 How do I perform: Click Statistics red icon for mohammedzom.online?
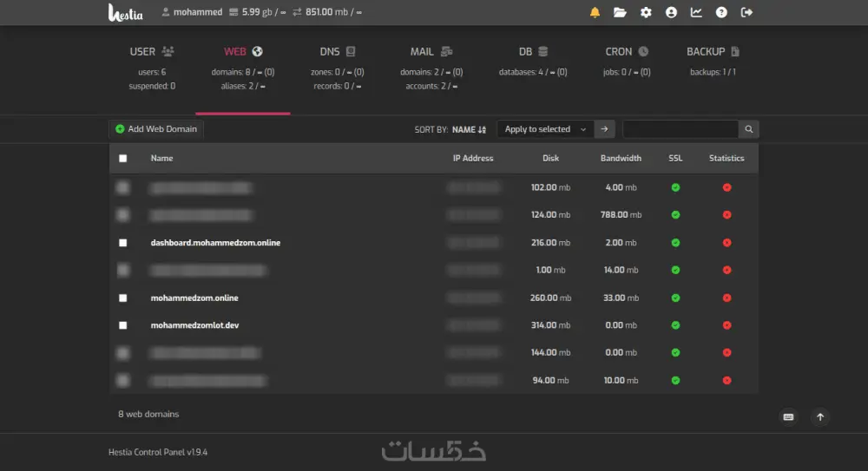click(727, 298)
